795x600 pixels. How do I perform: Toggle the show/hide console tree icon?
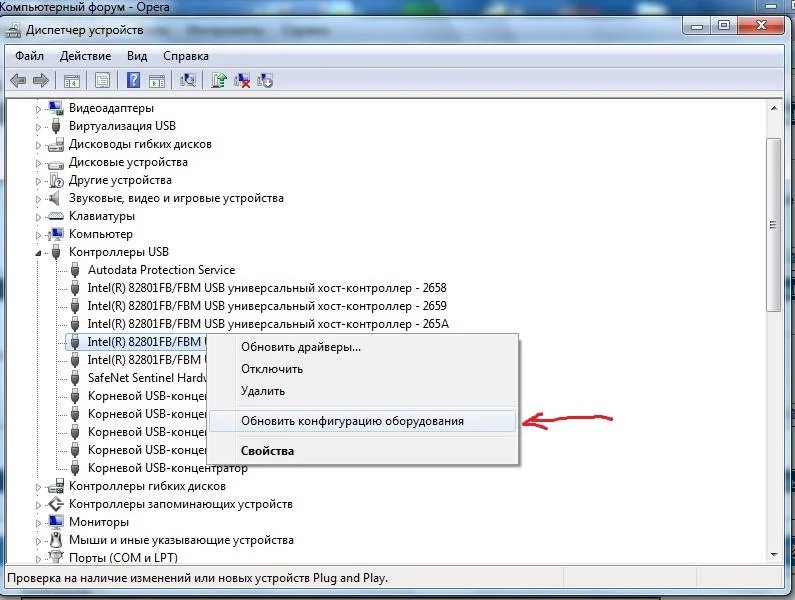[71, 80]
